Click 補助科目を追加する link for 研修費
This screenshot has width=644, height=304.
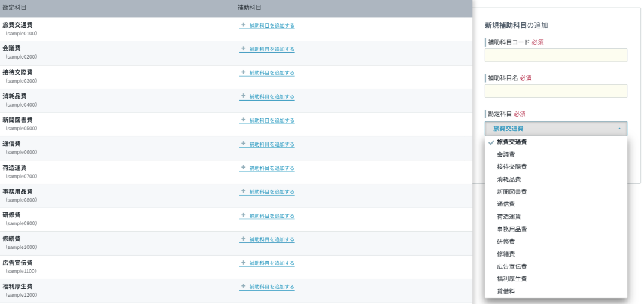[x=267, y=215]
